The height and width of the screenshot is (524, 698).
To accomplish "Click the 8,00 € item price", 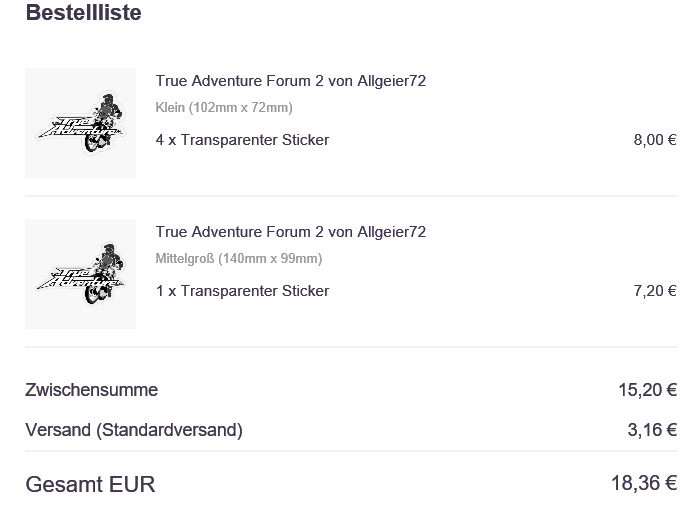I will click(655, 140).
